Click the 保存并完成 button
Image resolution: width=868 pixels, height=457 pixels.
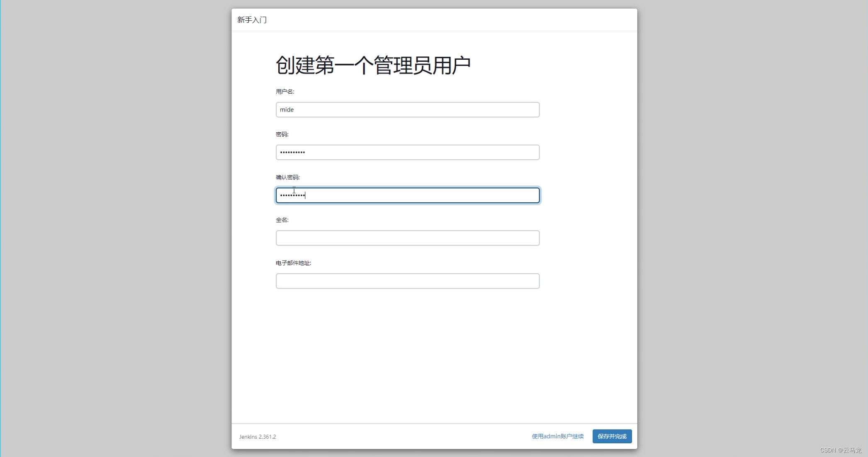coord(612,436)
